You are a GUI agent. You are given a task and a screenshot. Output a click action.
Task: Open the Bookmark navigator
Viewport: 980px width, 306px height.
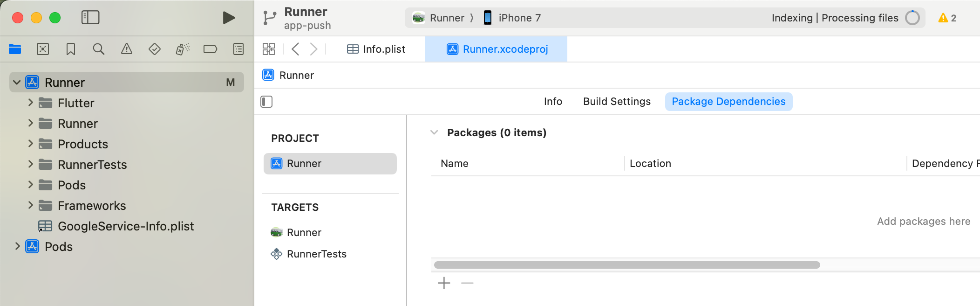pyautogui.click(x=71, y=49)
